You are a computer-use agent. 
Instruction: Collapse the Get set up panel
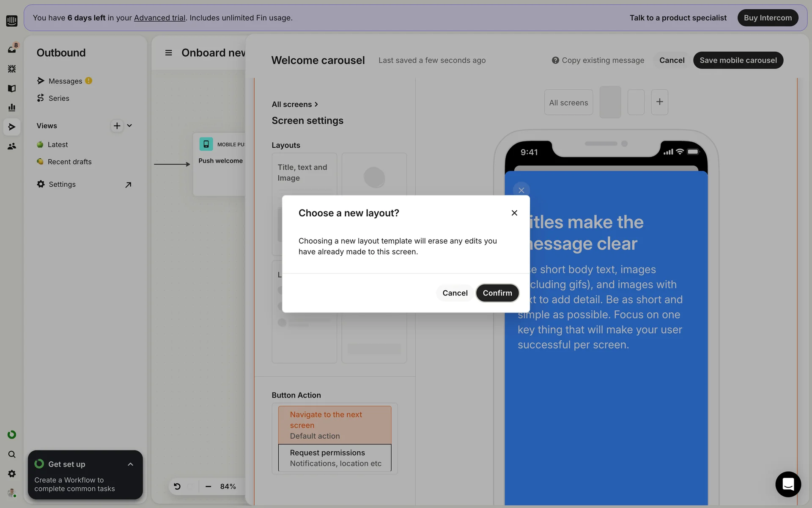click(130, 464)
